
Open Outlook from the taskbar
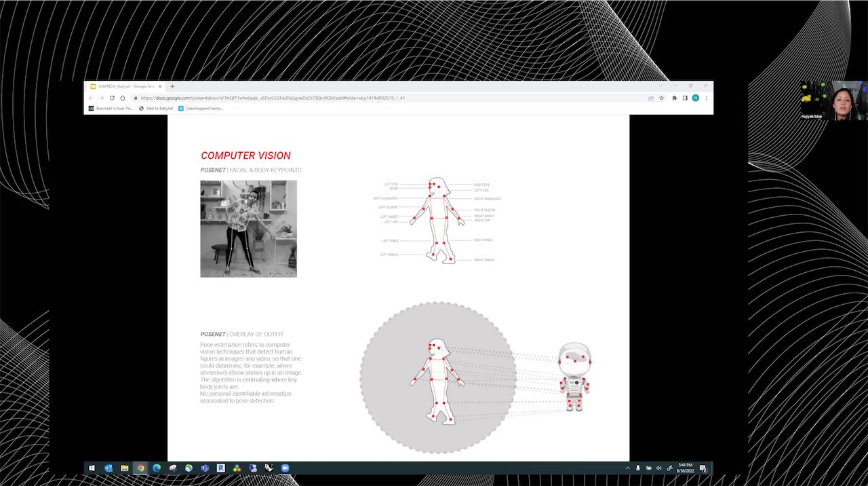[108, 468]
